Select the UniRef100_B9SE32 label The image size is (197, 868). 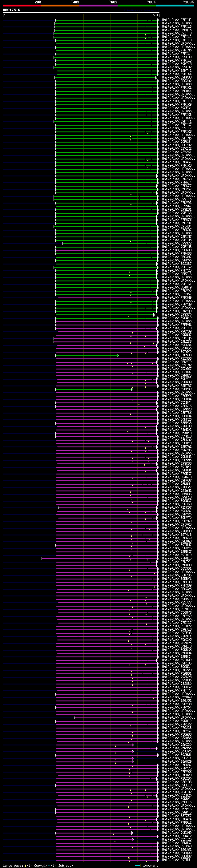177,67
